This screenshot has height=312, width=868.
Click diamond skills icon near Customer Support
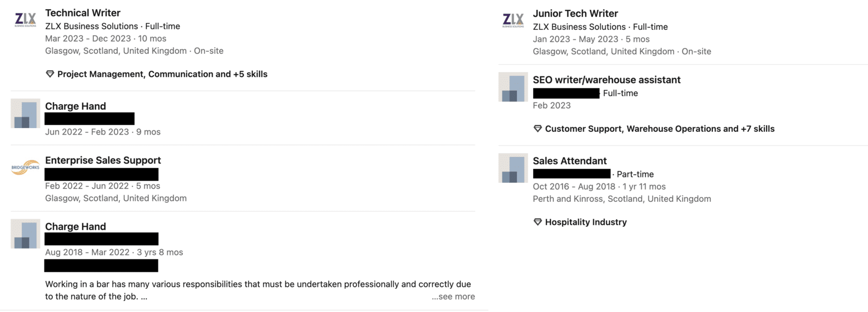(x=538, y=129)
